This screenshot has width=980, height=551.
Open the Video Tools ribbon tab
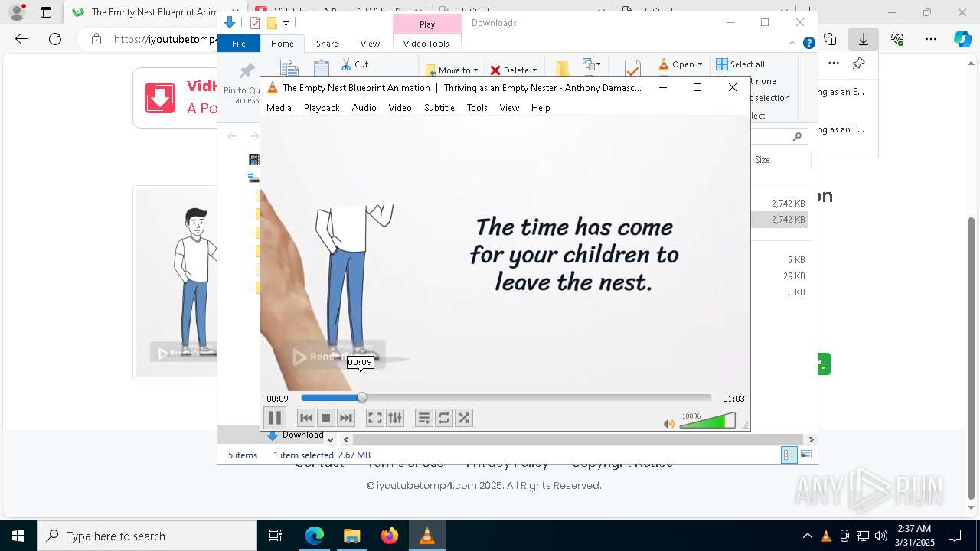[426, 44]
